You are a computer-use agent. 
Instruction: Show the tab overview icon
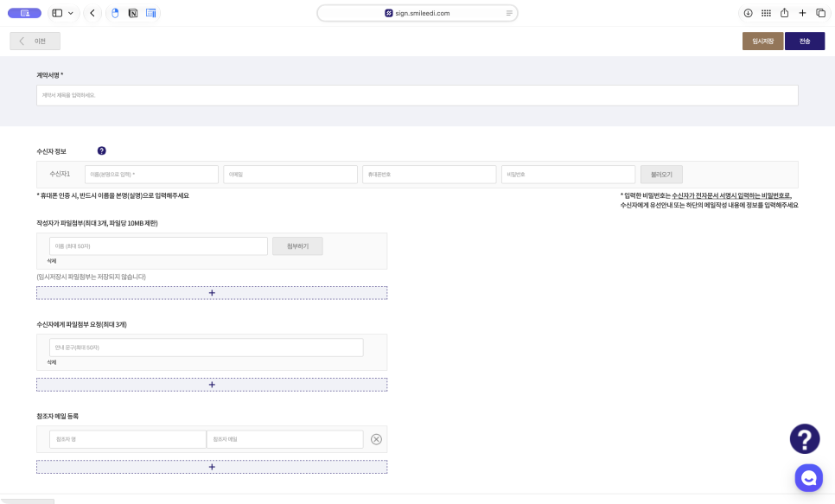pos(820,13)
